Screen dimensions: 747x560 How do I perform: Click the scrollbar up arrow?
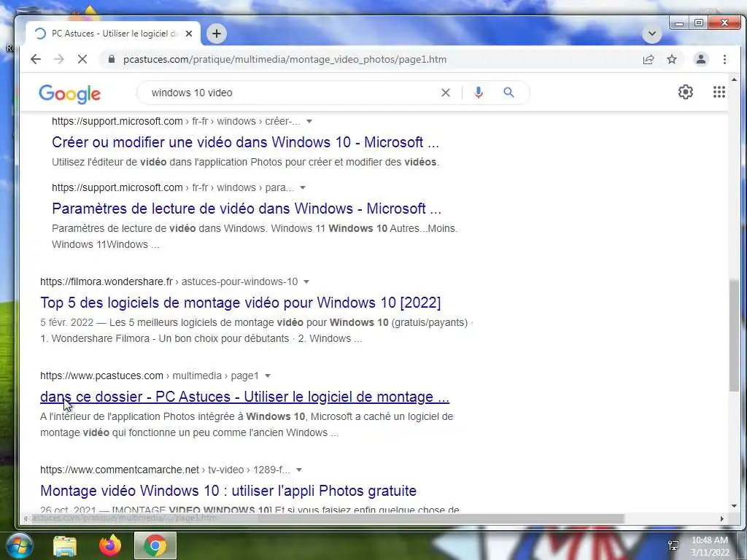click(x=734, y=79)
